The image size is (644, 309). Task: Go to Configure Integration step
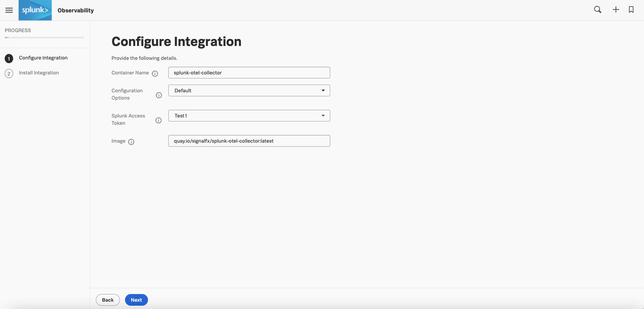click(43, 58)
